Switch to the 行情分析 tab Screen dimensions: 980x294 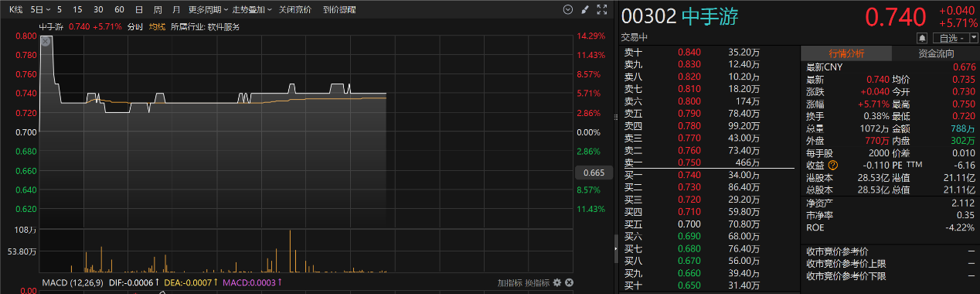point(846,53)
